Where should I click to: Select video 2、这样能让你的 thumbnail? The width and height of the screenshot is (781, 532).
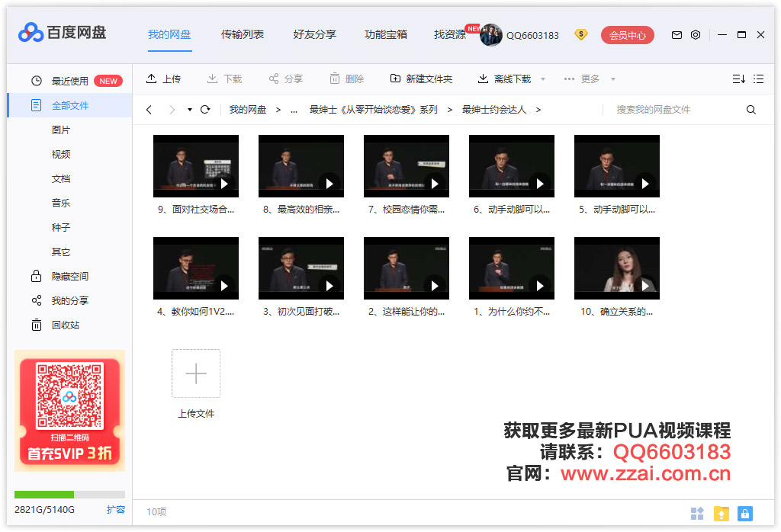click(407, 268)
